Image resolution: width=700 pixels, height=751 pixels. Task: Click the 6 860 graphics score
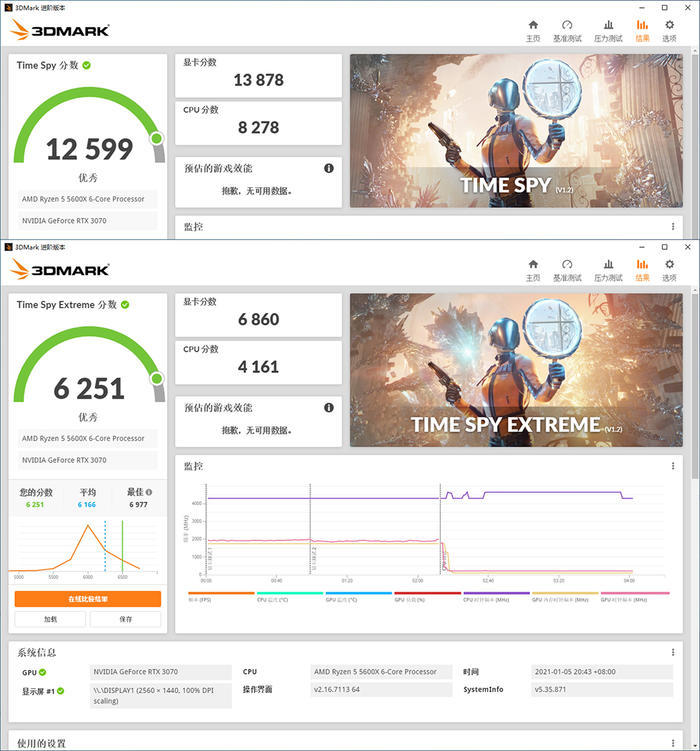(x=259, y=319)
